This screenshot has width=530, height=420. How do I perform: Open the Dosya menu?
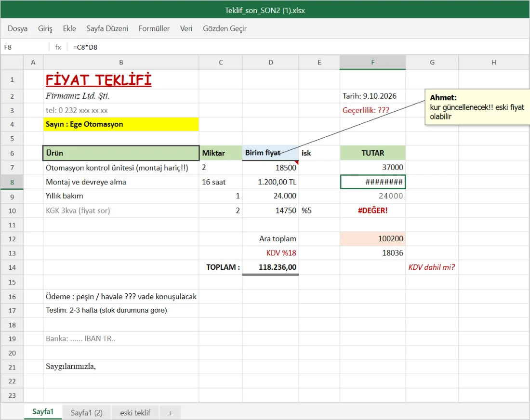pos(17,28)
